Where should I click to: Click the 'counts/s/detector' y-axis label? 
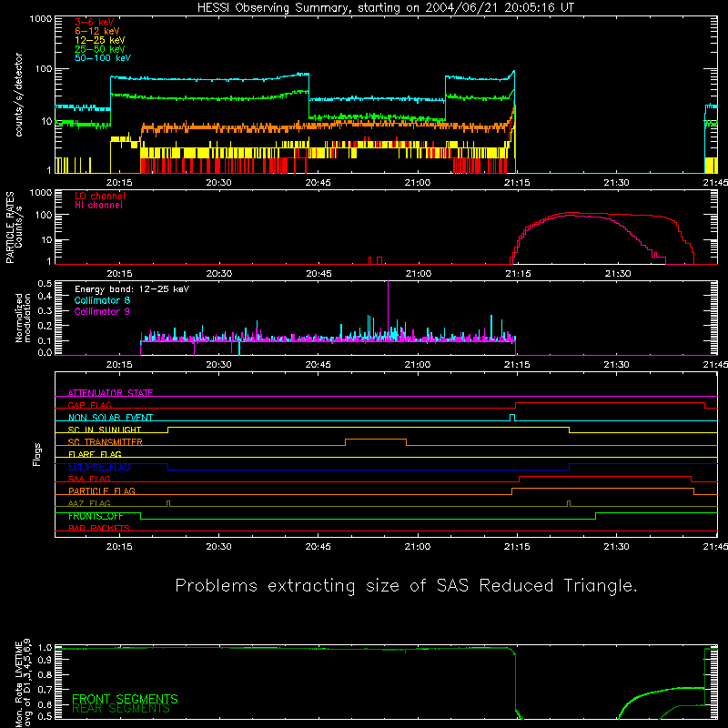coord(19,95)
